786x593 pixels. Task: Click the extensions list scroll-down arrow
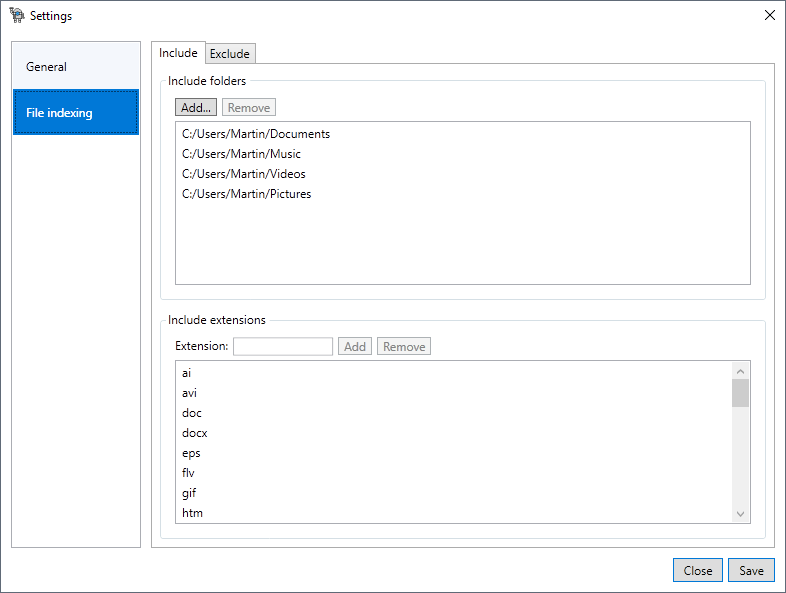740,514
